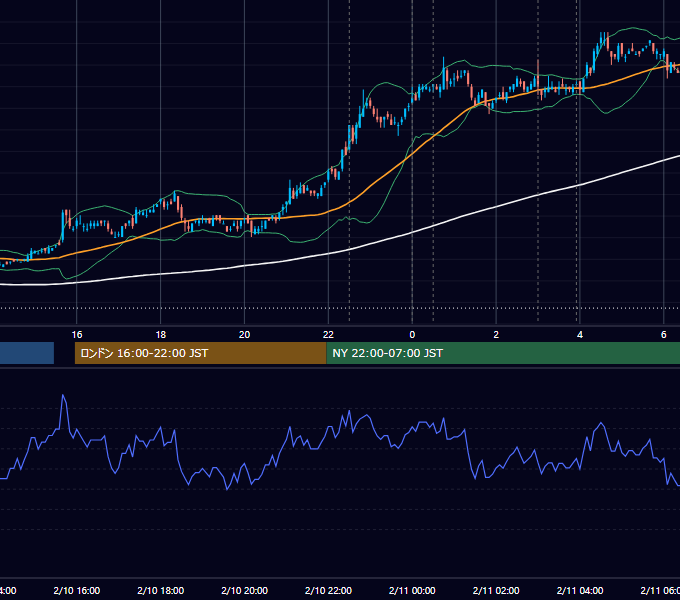680x600 pixels.
Task: Click the 2/11 04:00 date label
Action: point(580,590)
